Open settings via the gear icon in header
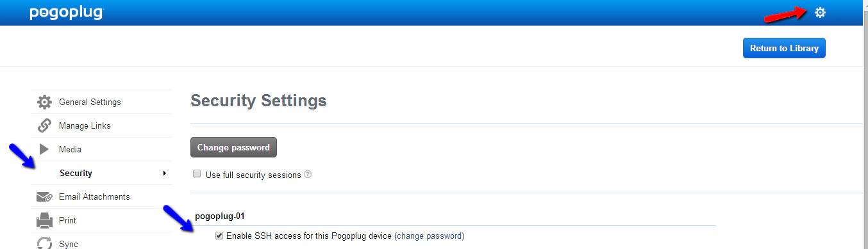Viewport: 868px width, 249px height. point(819,12)
